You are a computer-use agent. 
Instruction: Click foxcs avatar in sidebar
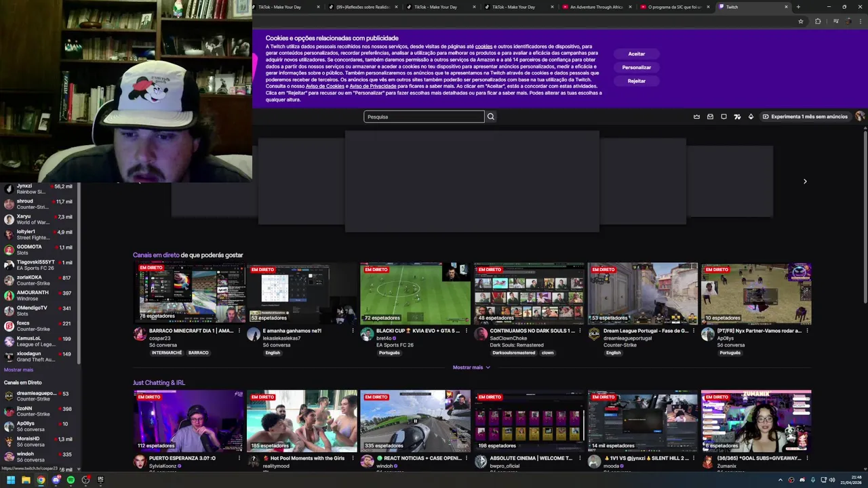pos(9,326)
